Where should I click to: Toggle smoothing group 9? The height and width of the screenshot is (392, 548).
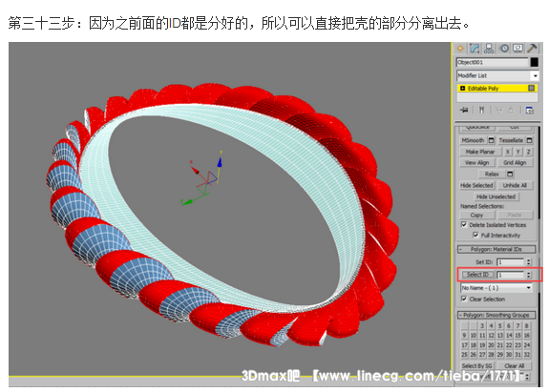click(x=464, y=335)
